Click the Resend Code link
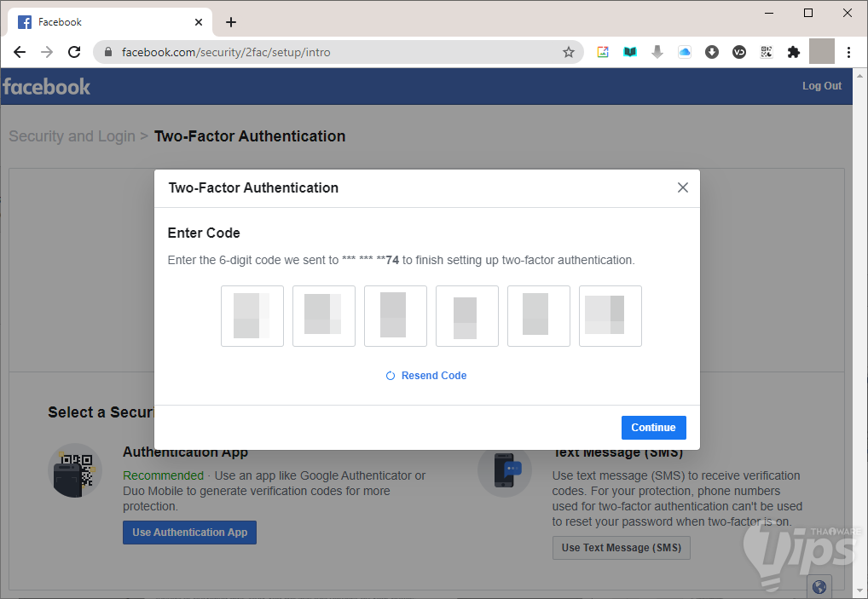This screenshot has width=868, height=599. click(434, 376)
